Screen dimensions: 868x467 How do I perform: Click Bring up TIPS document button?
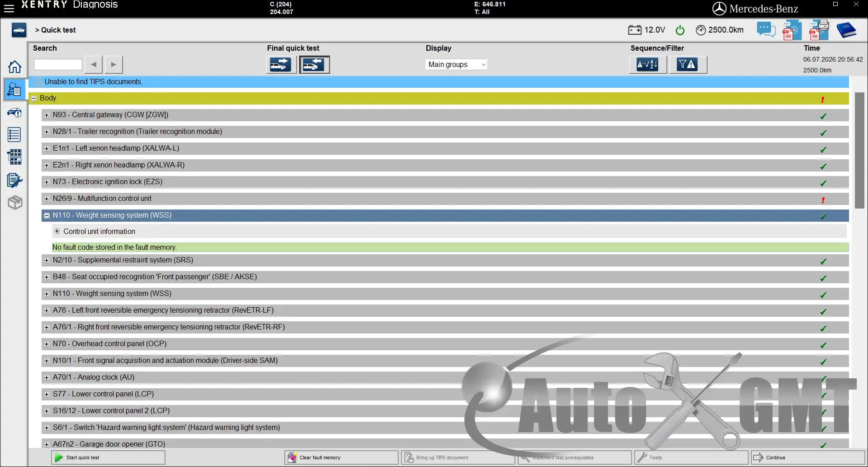pyautogui.click(x=458, y=457)
